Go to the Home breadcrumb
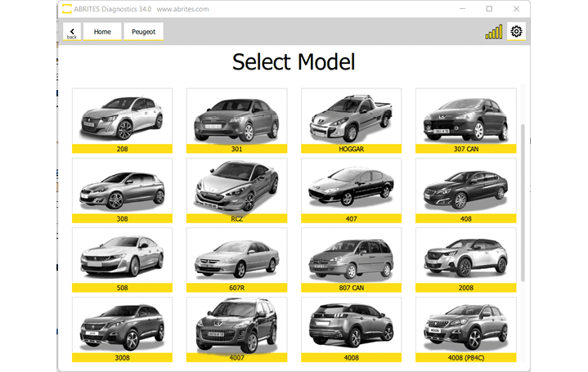The width and height of the screenshot is (588, 372). coord(102,32)
